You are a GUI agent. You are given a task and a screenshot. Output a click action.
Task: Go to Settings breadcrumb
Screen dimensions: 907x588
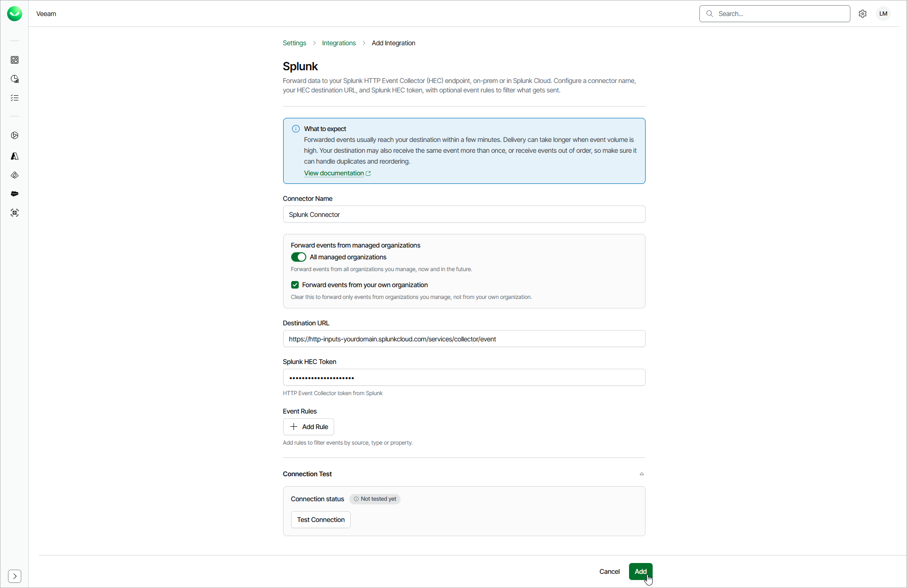[x=294, y=43]
